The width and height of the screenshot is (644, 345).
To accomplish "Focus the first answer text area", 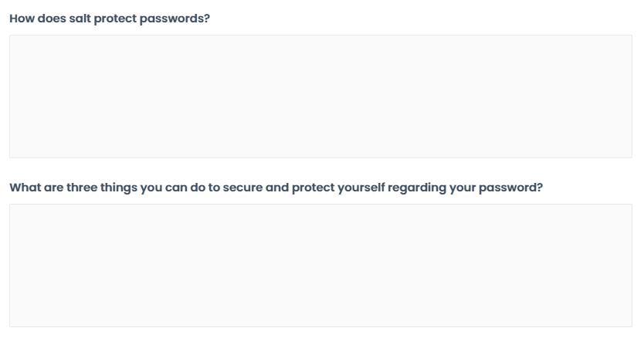I will pyautogui.click(x=320, y=96).
